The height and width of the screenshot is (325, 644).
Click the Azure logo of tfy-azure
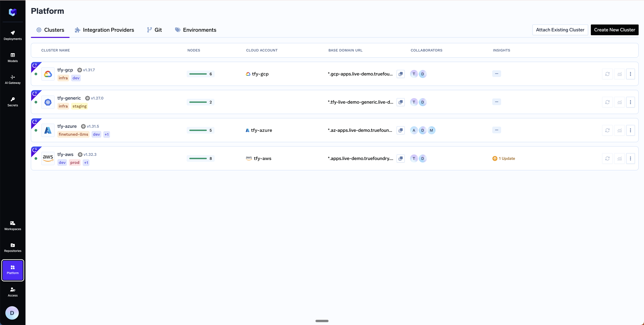click(48, 130)
